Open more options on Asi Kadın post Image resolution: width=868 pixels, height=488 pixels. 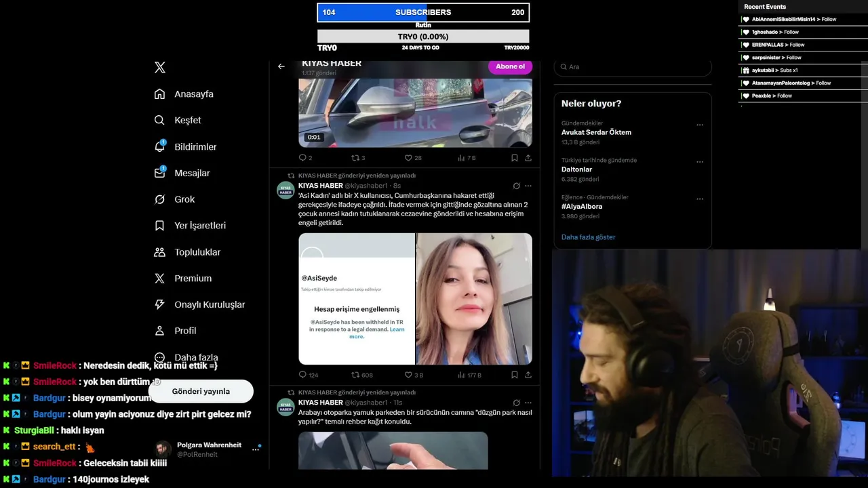pos(528,186)
